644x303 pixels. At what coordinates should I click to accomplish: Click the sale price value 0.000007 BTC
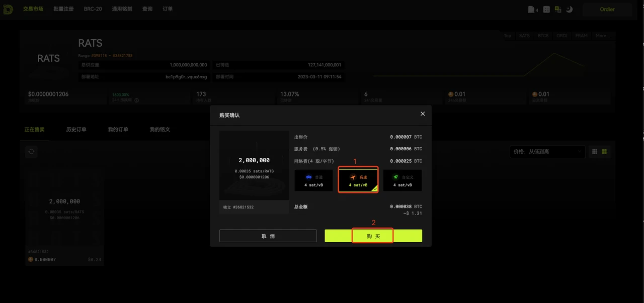406,137
